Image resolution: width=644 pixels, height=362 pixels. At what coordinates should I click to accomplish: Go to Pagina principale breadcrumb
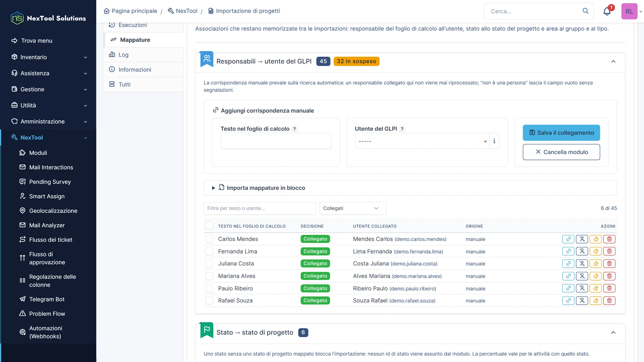click(130, 11)
